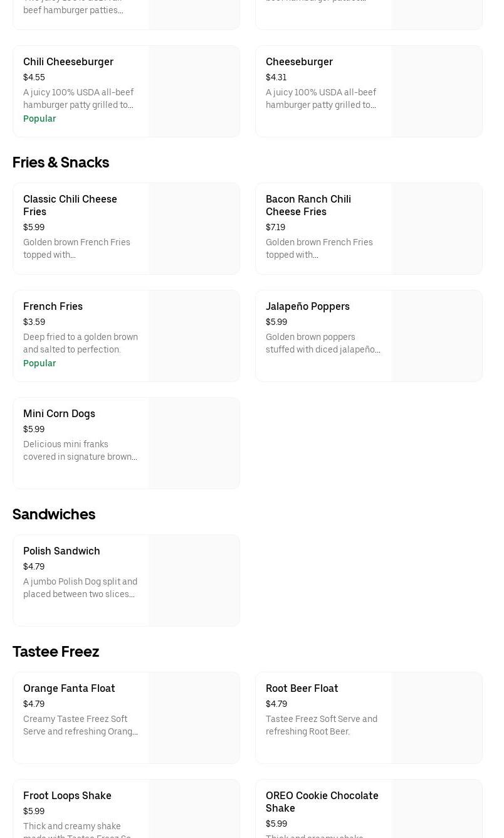Click the Fries & Snacks section heading
The height and width of the screenshot is (838, 504).
[61, 162]
